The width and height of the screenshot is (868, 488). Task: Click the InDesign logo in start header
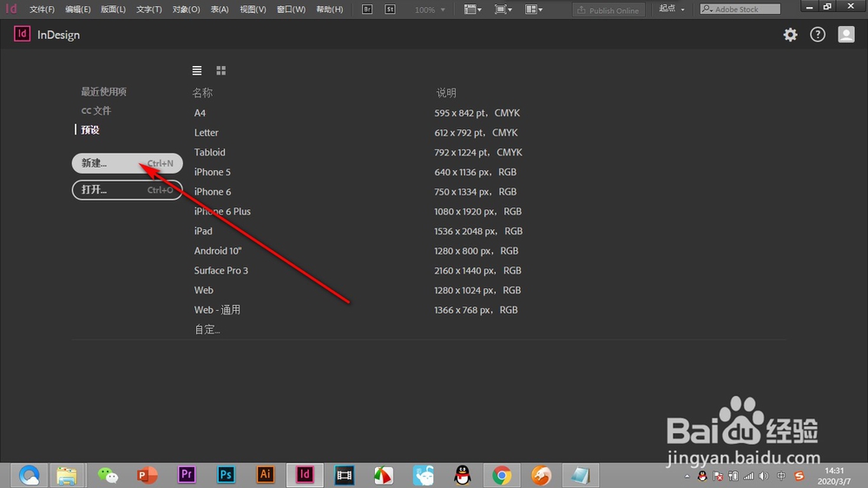pyautogui.click(x=23, y=35)
